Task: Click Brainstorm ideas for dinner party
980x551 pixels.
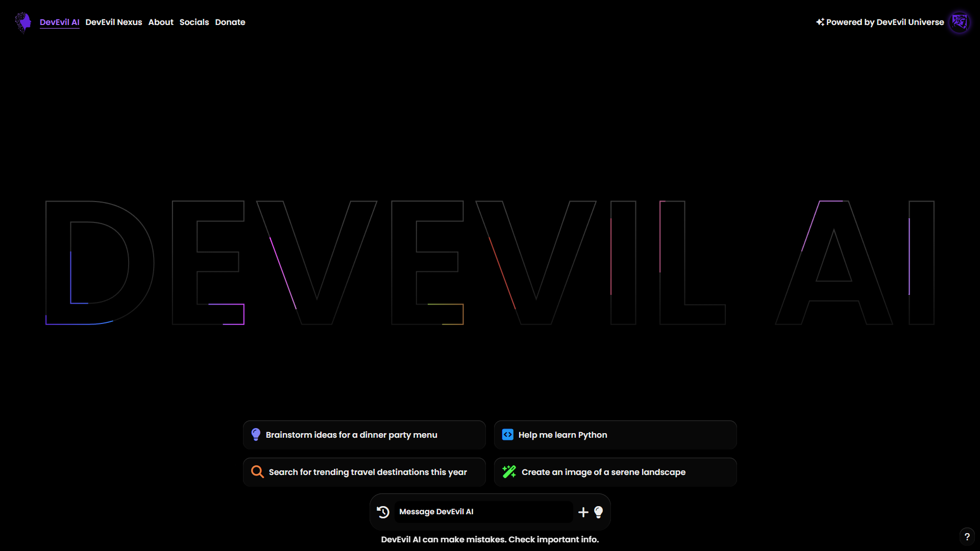Action: [364, 435]
